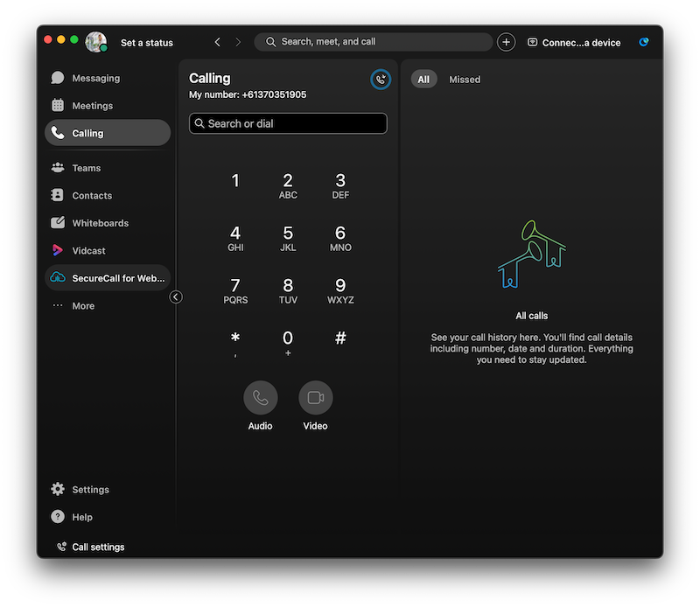This screenshot has height=607, width=700.
Task: Open Contacts in the sidebar
Action: (x=107, y=196)
